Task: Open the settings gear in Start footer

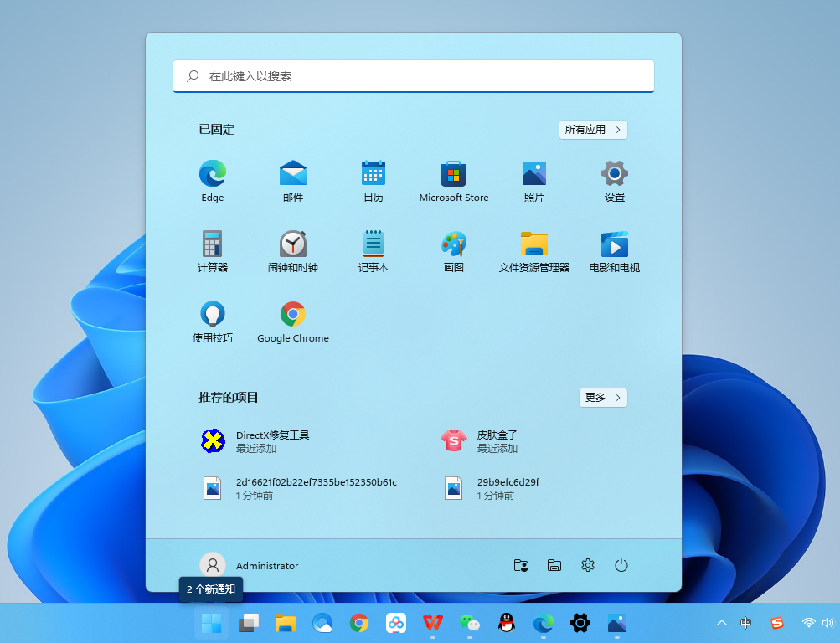Action: pos(588,565)
